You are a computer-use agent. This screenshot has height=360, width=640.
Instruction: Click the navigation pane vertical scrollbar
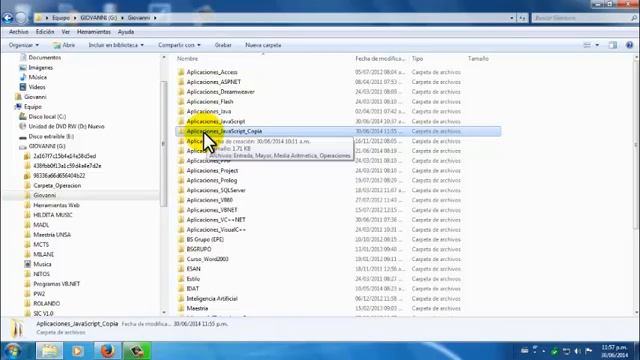click(x=164, y=144)
